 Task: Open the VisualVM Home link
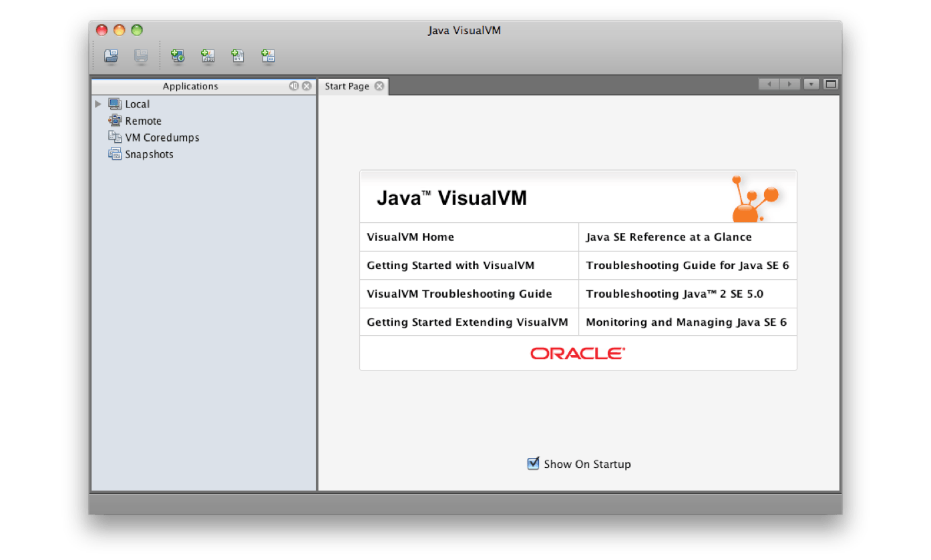point(410,237)
